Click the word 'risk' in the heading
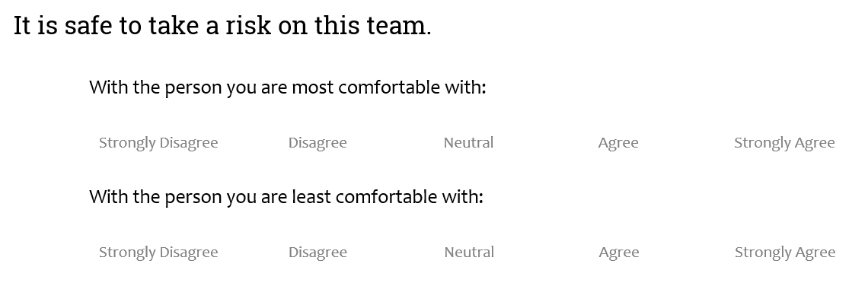This screenshot has width=868, height=286. [248, 25]
